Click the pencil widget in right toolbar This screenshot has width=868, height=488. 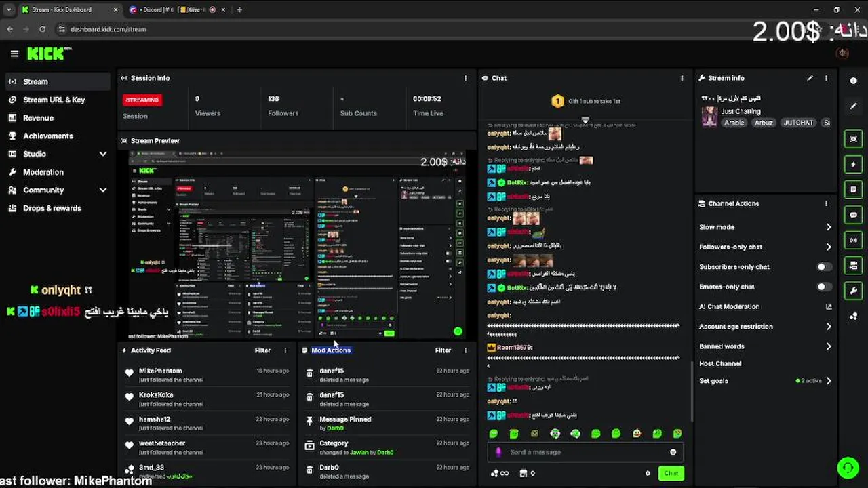point(853,106)
